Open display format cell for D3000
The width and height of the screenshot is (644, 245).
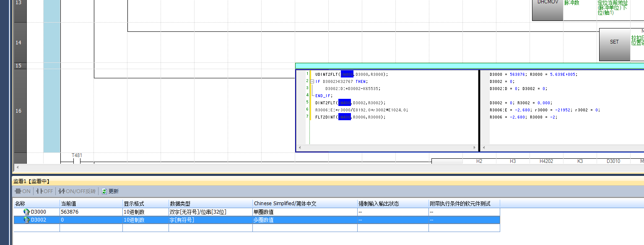[x=145, y=212]
